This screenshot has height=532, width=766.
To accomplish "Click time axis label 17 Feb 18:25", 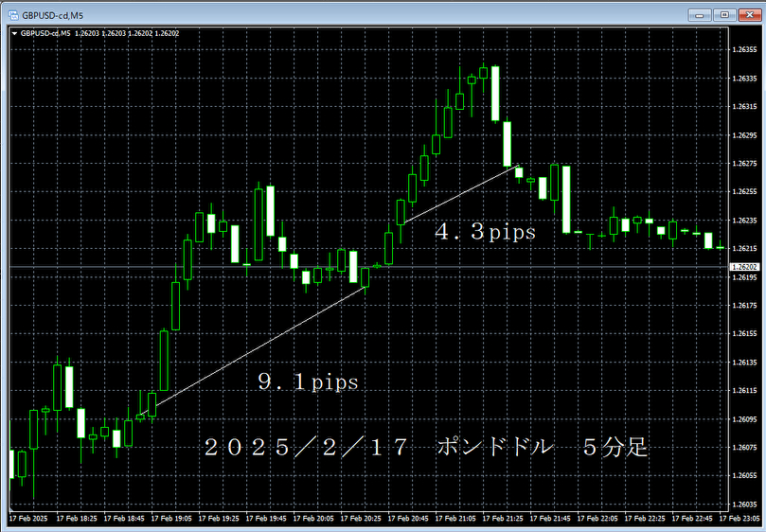I will tap(77, 519).
